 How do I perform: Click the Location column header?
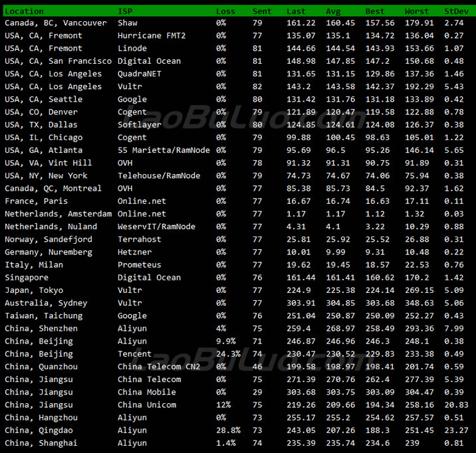[x=25, y=11]
